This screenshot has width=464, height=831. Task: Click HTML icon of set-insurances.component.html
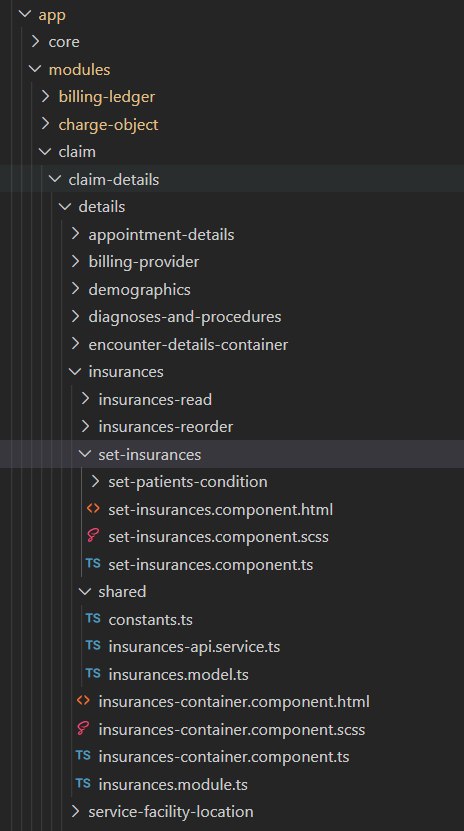(x=93, y=509)
